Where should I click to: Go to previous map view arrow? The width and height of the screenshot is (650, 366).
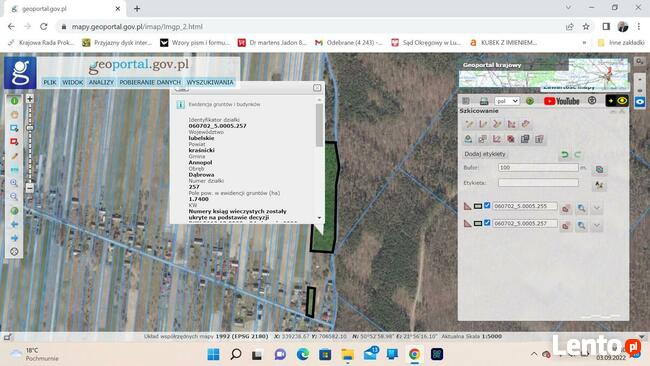tap(14, 224)
